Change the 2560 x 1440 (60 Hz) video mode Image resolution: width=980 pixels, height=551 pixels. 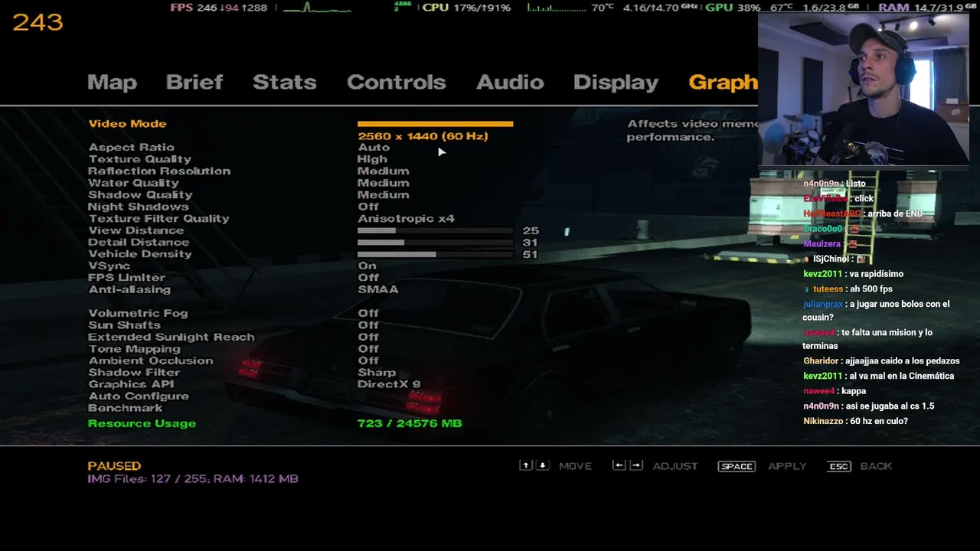[423, 136]
